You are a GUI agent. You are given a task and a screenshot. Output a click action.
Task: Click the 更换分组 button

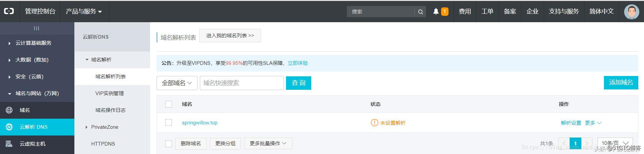[x=225, y=143]
